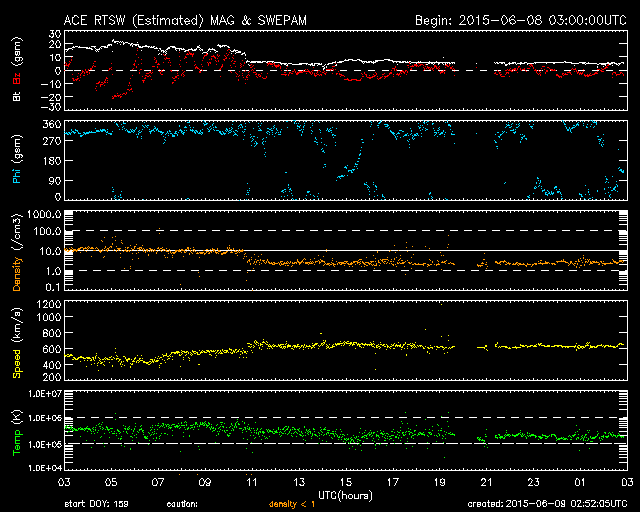This screenshot has height=512, width=640.
Task: Click the yellow Speed (km/s) axis label
Action: [x=16, y=341]
